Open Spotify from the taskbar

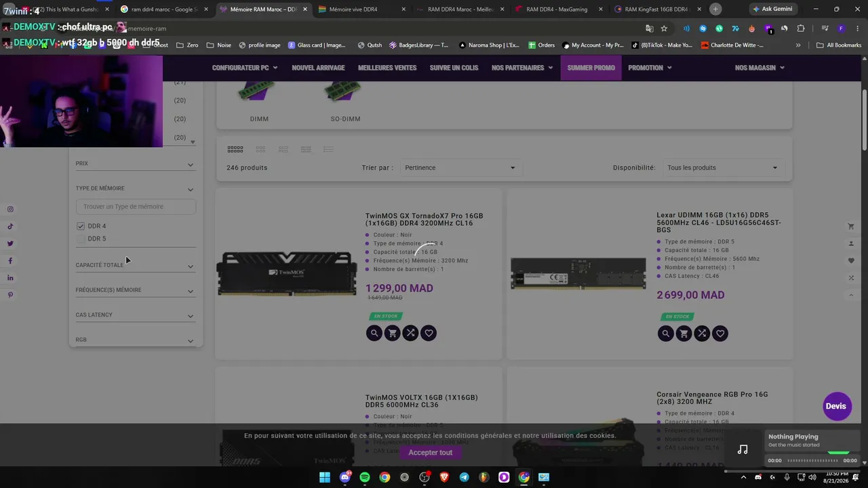click(365, 477)
